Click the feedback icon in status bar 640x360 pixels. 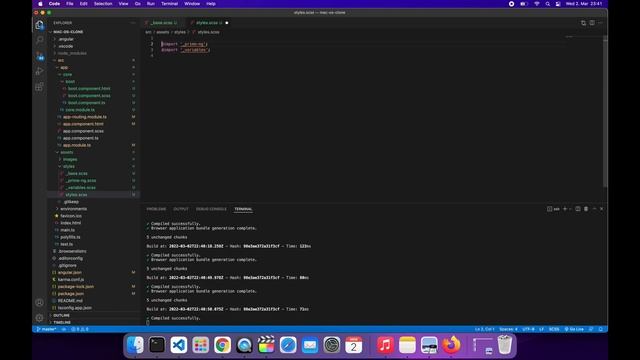(591, 329)
